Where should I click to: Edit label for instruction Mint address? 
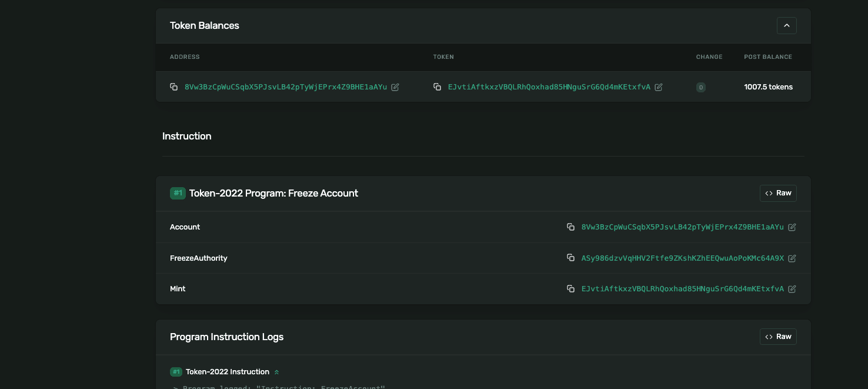[792, 288]
